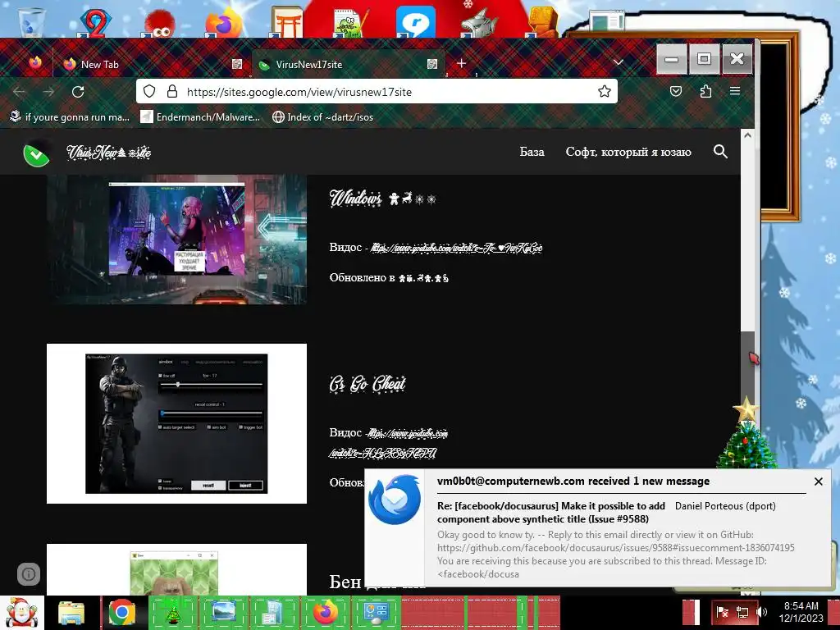
Task: Reload the current page
Action: [78, 92]
